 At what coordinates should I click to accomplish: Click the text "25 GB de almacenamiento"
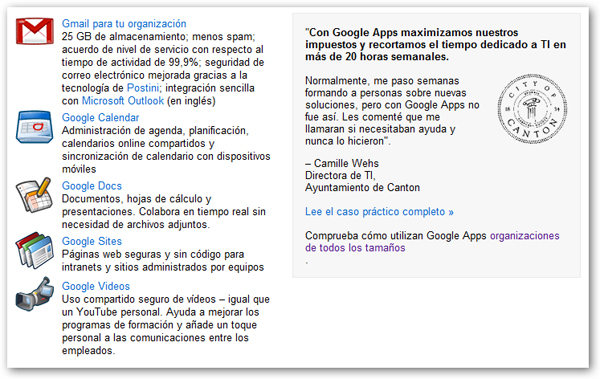point(124,37)
